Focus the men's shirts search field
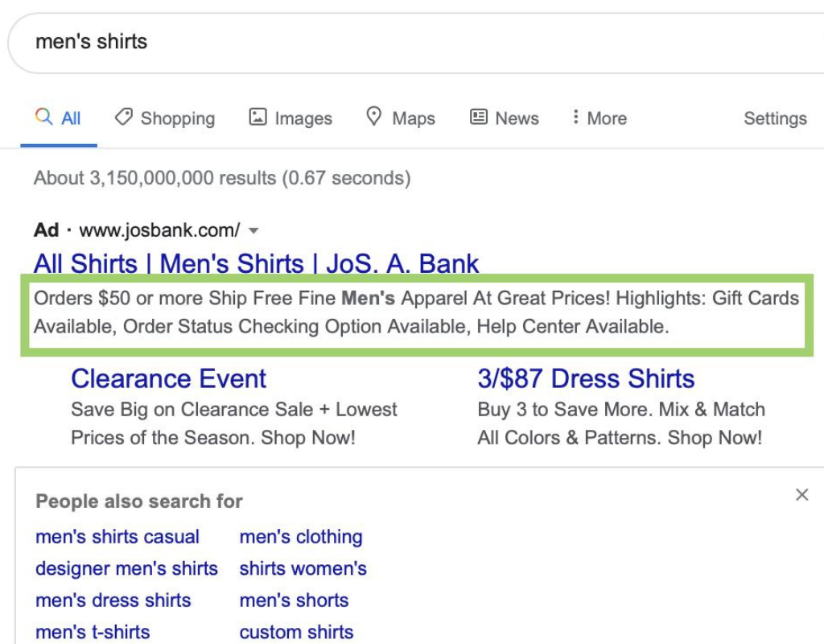 coord(415,42)
